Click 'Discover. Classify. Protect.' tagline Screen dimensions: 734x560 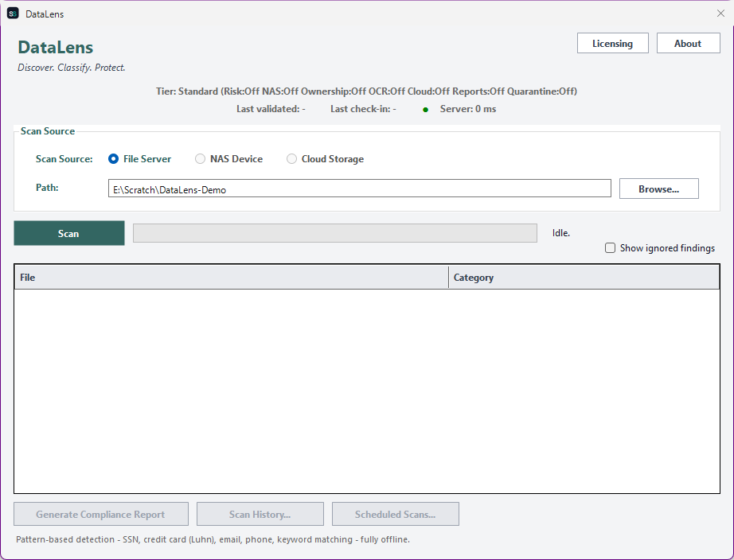pos(72,68)
